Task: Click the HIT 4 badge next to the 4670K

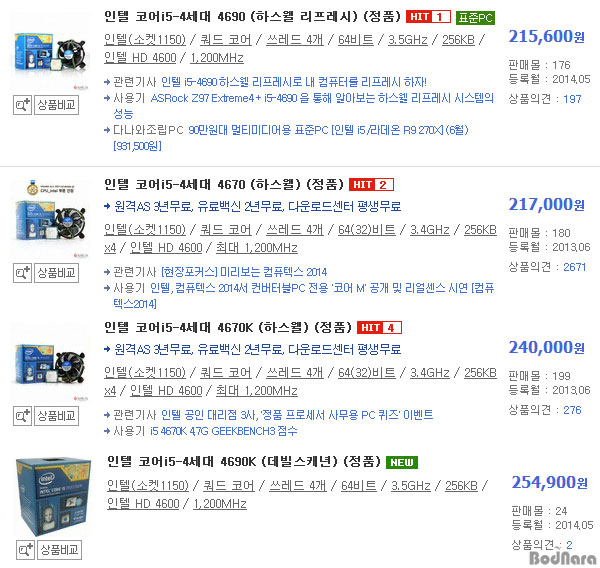Action: point(379,328)
